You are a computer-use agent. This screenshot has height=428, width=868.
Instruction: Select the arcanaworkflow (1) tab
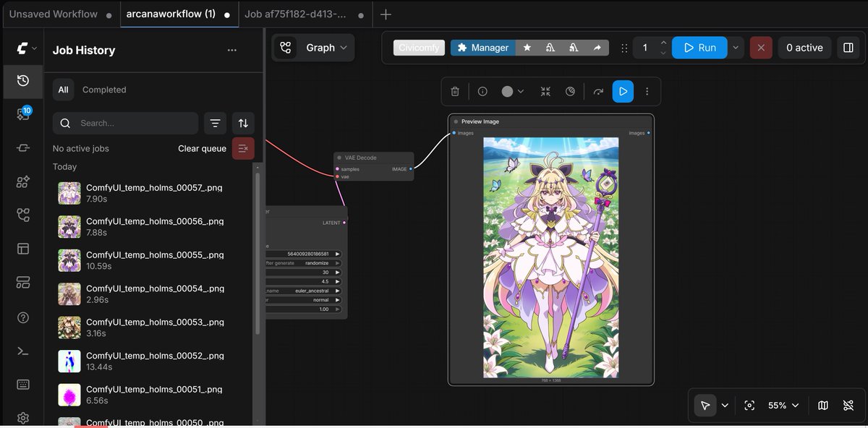click(x=179, y=14)
